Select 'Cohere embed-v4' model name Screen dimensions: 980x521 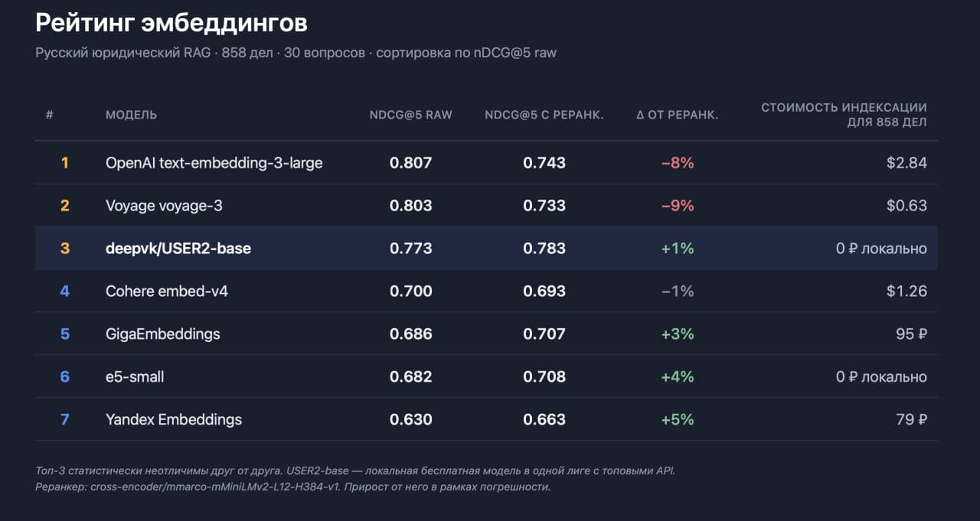coord(167,291)
